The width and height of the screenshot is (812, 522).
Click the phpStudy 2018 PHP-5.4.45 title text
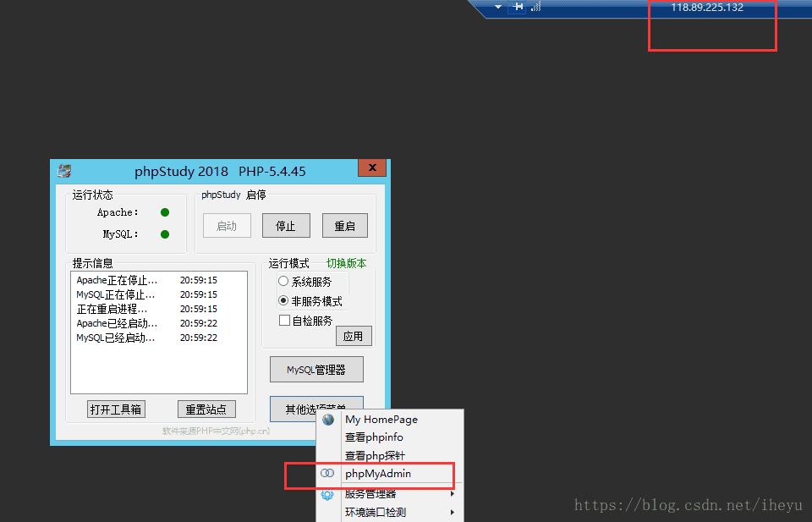coord(220,172)
